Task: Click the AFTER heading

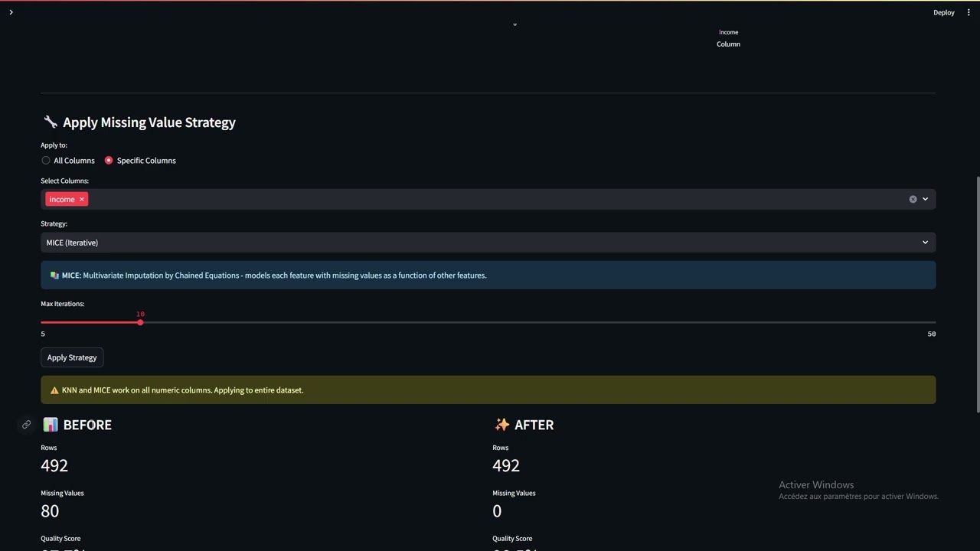Action: click(x=534, y=425)
